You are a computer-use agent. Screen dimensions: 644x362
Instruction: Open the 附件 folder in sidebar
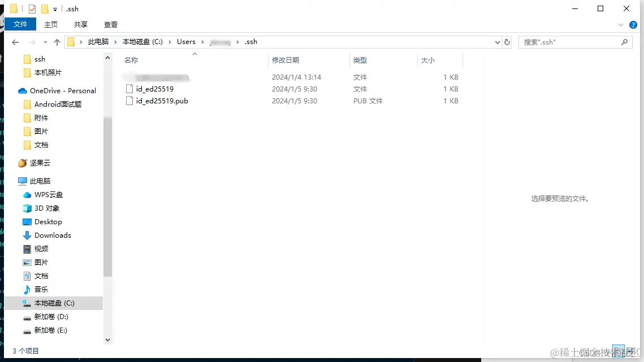(41, 118)
